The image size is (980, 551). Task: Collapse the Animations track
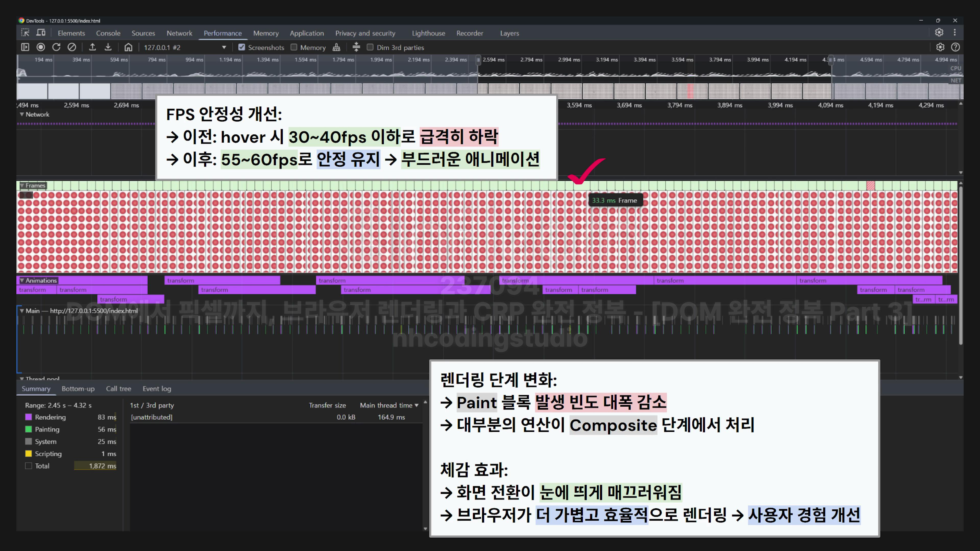(22, 280)
